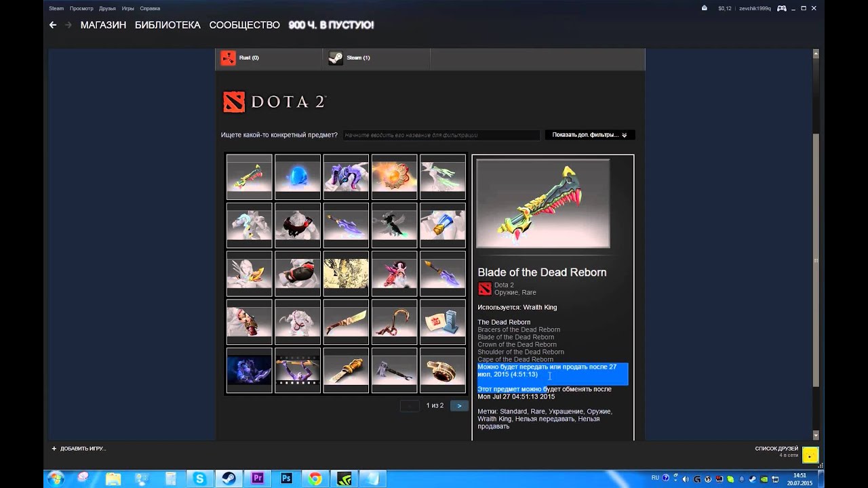Image resolution: width=868 pixels, height=488 pixels.
Task: Click the Dota 2 icon in item details
Action: [x=484, y=289]
